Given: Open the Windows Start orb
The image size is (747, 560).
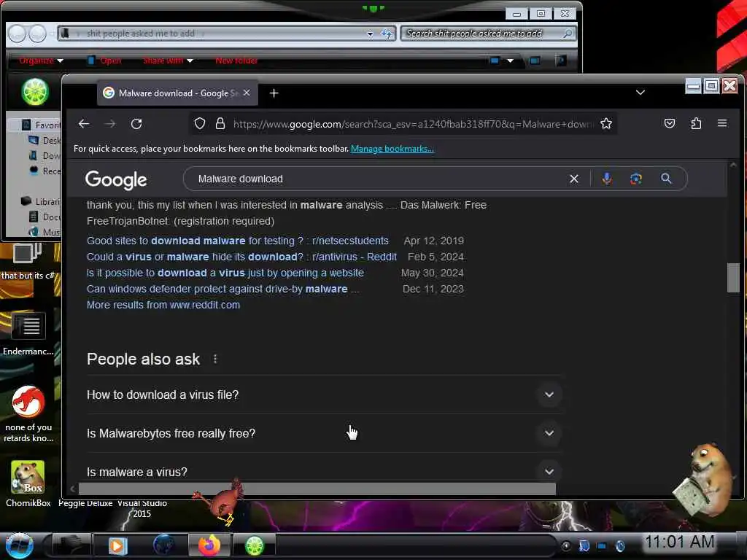Looking at the screenshot, I should pyautogui.click(x=19, y=545).
